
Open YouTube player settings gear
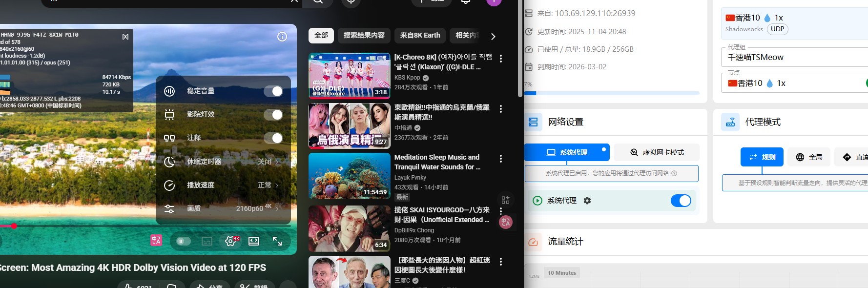(x=230, y=241)
